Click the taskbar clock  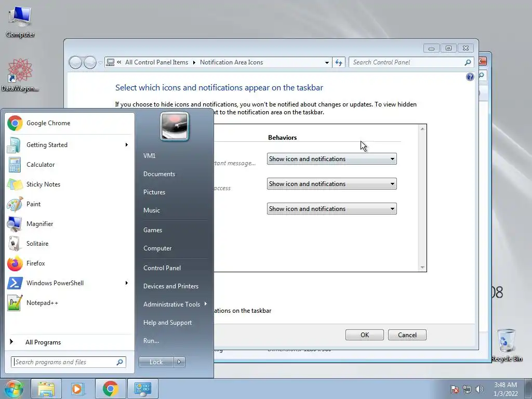point(506,389)
